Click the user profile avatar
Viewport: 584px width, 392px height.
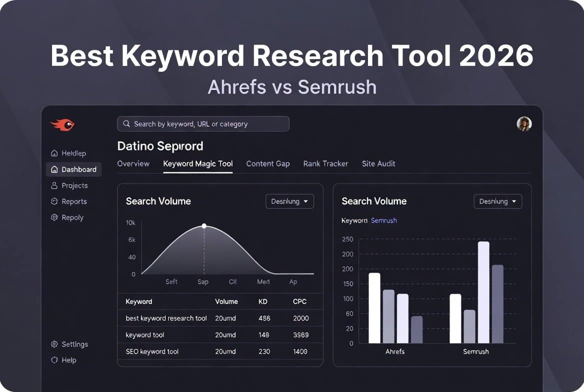(524, 124)
